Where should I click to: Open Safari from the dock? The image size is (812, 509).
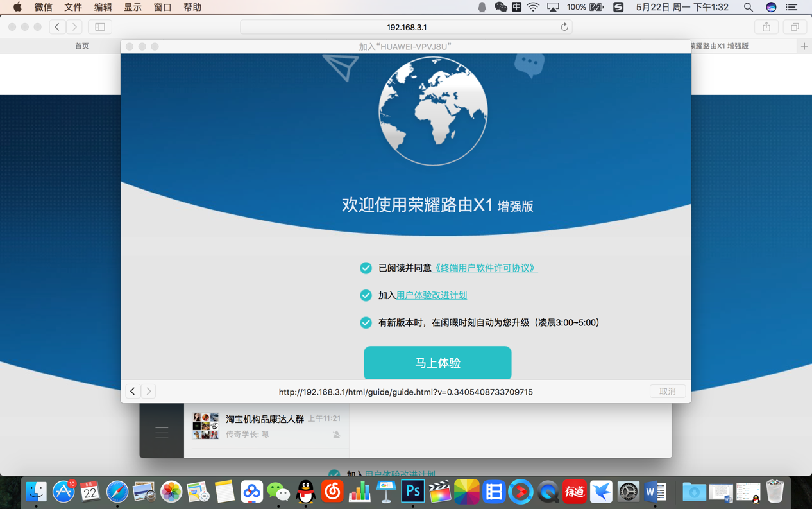click(x=117, y=492)
